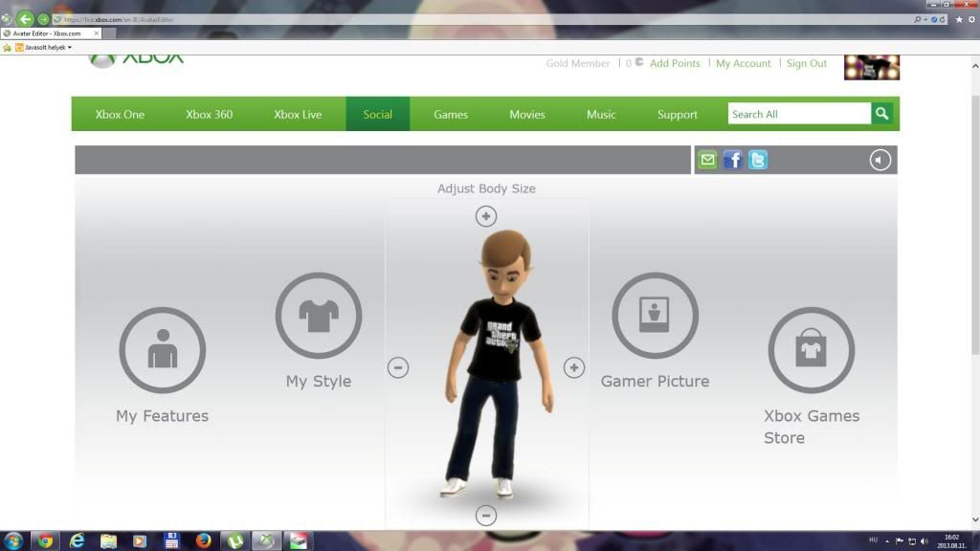Screen dimensions: 980x551
Task: Open Internet Explorer from taskbar
Action: (x=77, y=540)
